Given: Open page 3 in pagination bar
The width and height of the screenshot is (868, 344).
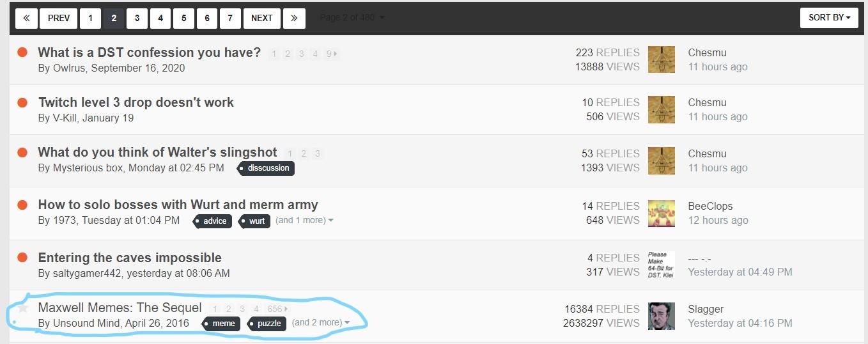Looking at the screenshot, I should click(137, 18).
